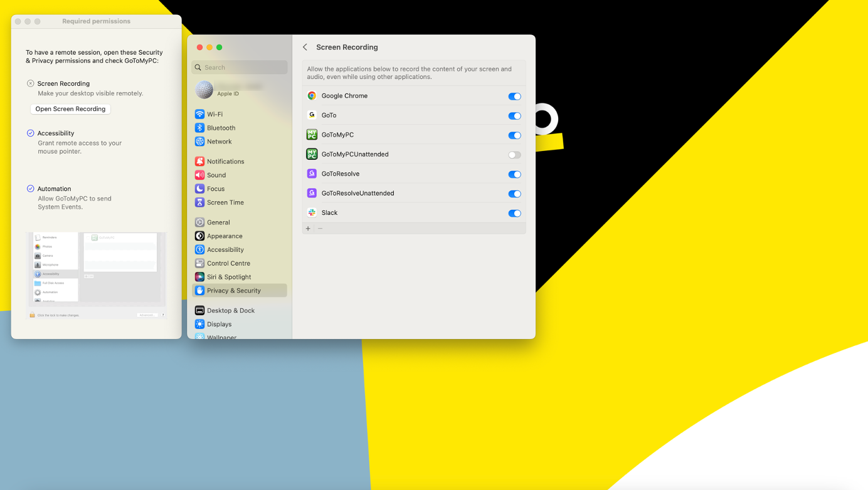Click the Notifications icon
868x490 pixels.
tap(200, 161)
